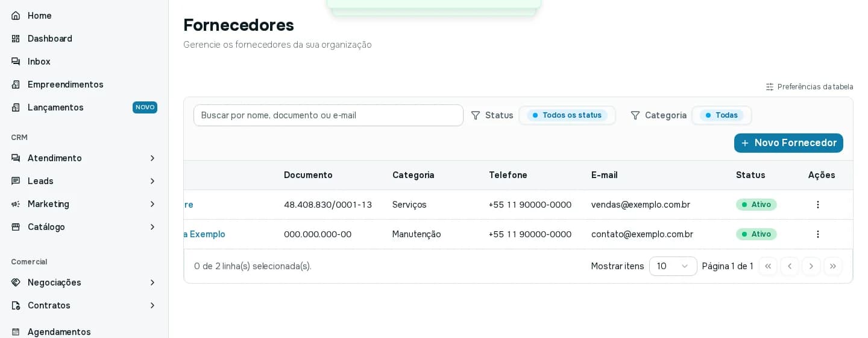The image size is (868, 338).
Task: Go to next page of table
Action: 811,266
